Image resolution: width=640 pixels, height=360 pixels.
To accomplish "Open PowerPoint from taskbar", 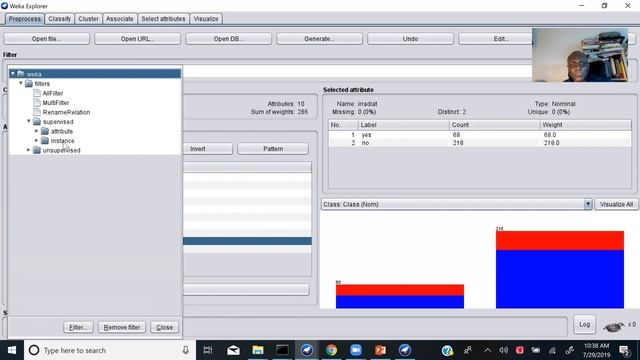I will (380, 350).
